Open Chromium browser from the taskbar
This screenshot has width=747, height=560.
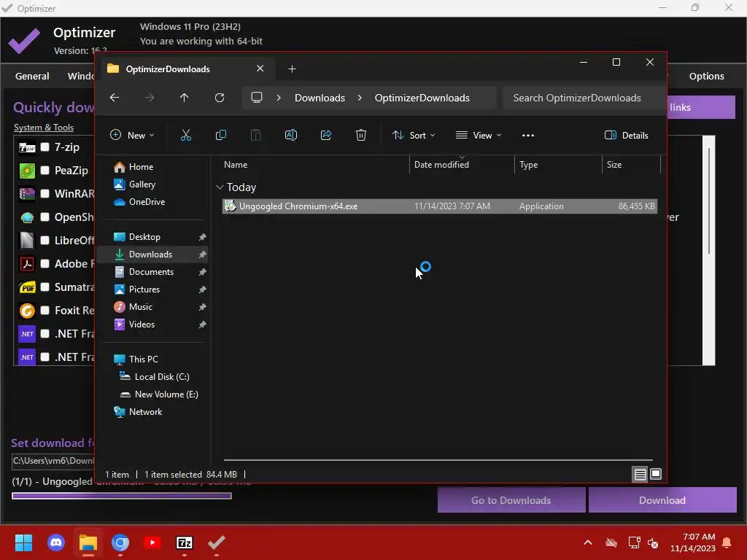(120, 542)
